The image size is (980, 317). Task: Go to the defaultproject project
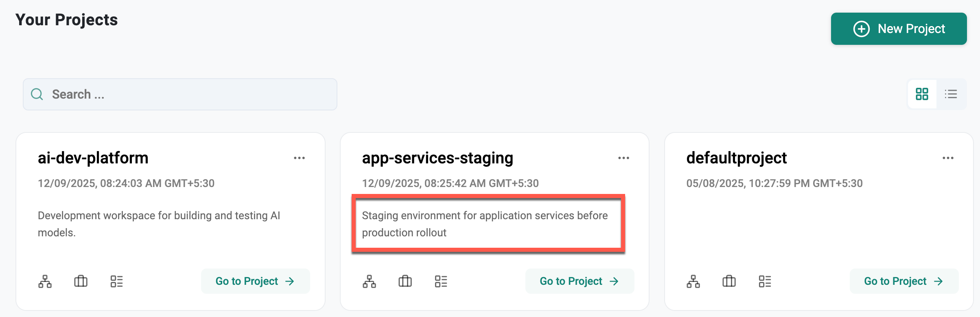pyautogui.click(x=904, y=281)
